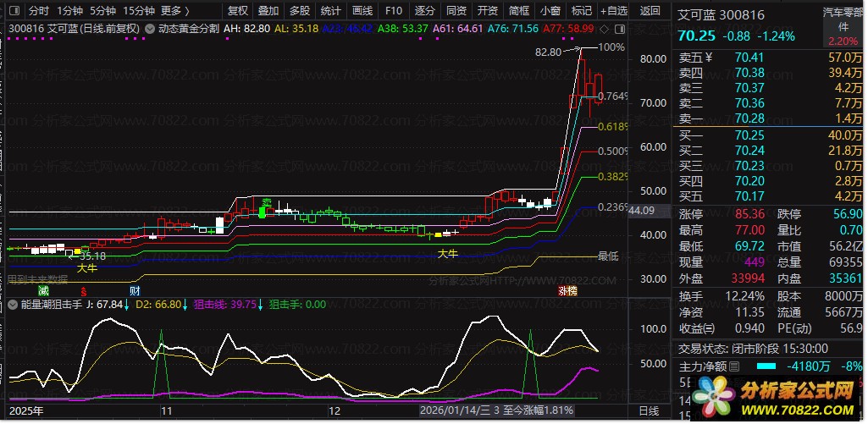The width and height of the screenshot is (868, 424).
Task: Click the green 减 marker icon
Action: click(x=42, y=290)
